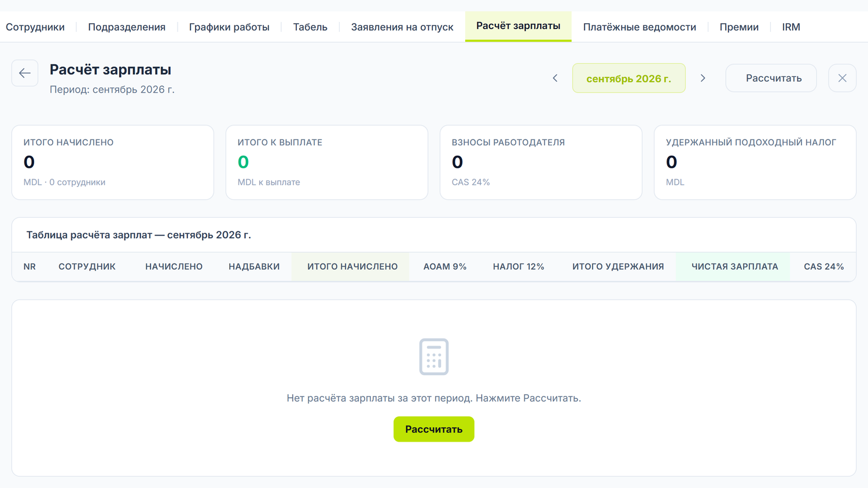Click the Таблица расчёта зарплат title
Image resolution: width=868 pixels, height=488 pixels.
(138, 235)
